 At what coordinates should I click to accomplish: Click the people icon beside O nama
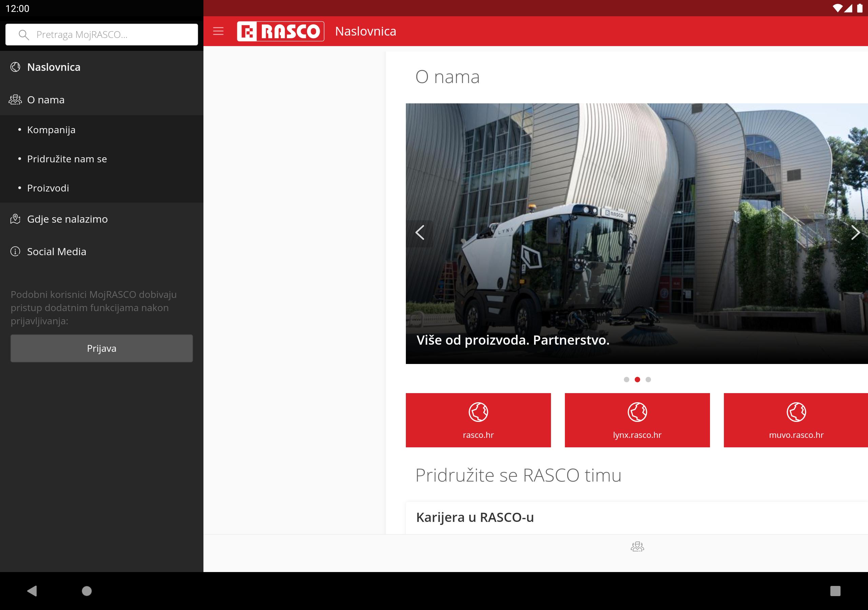pyautogui.click(x=15, y=100)
